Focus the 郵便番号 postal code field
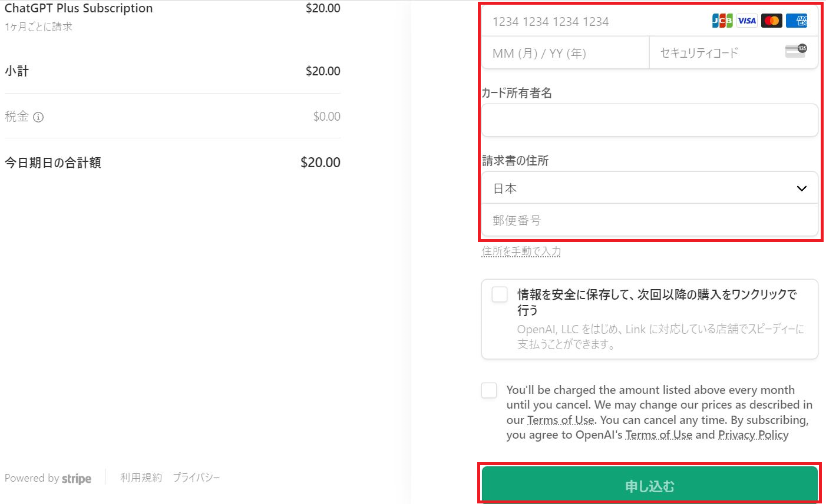Viewport: 826px width, 504px height. click(x=648, y=220)
